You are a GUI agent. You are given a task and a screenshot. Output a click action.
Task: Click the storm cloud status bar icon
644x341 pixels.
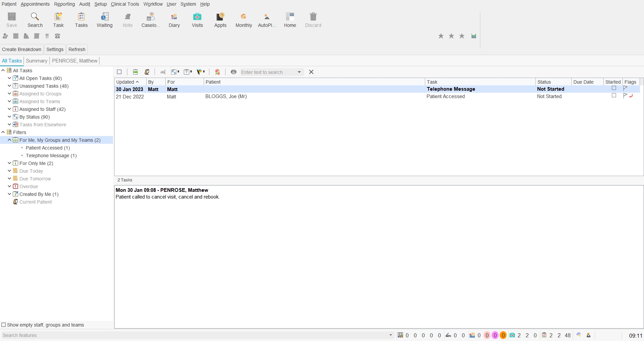(x=579, y=335)
